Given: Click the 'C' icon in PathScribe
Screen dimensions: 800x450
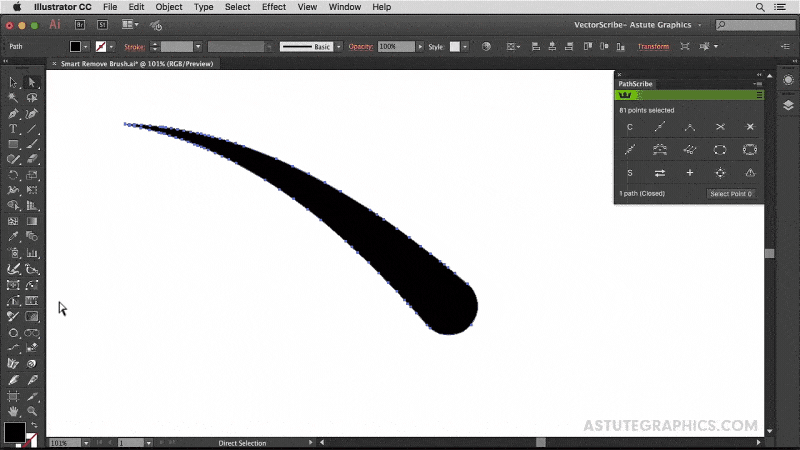Looking at the screenshot, I should point(629,127).
